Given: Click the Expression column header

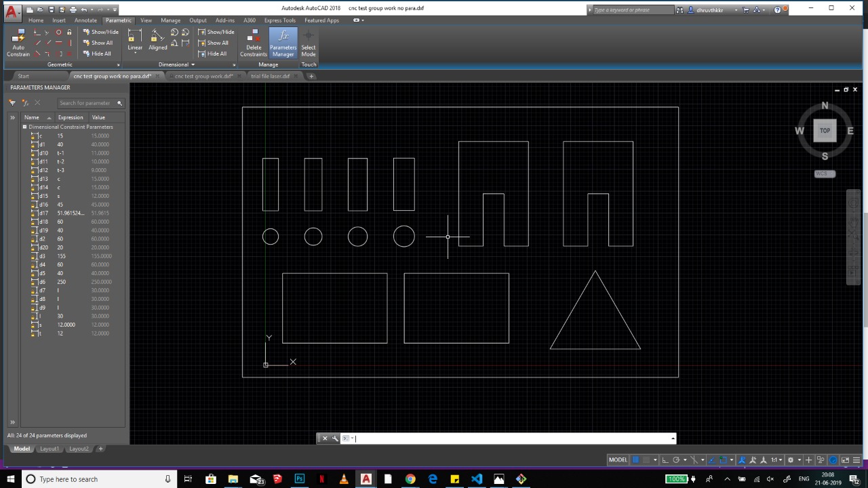Looking at the screenshot, I should tap(71, 117).
